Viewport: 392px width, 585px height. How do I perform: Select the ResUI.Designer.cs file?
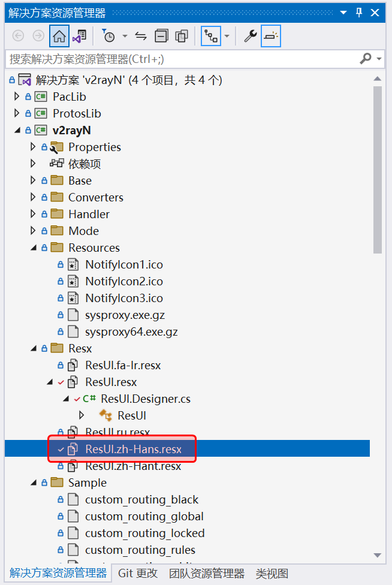(x=145, y=399)
